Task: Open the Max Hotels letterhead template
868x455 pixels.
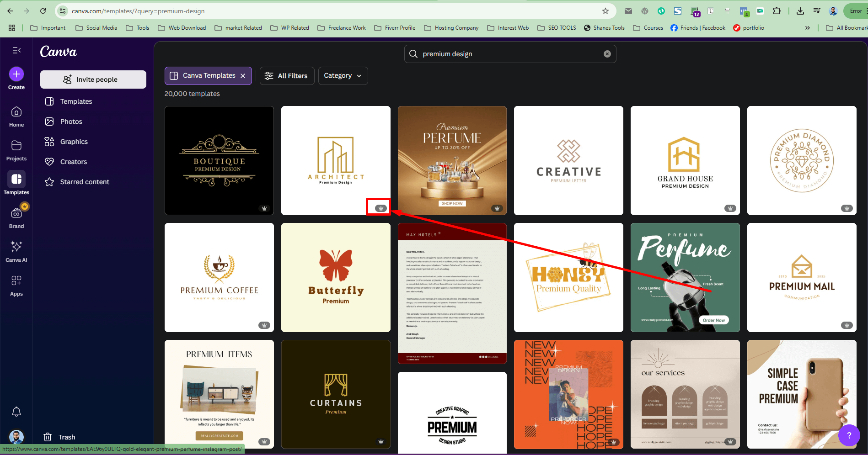Action: pos(452,293)
